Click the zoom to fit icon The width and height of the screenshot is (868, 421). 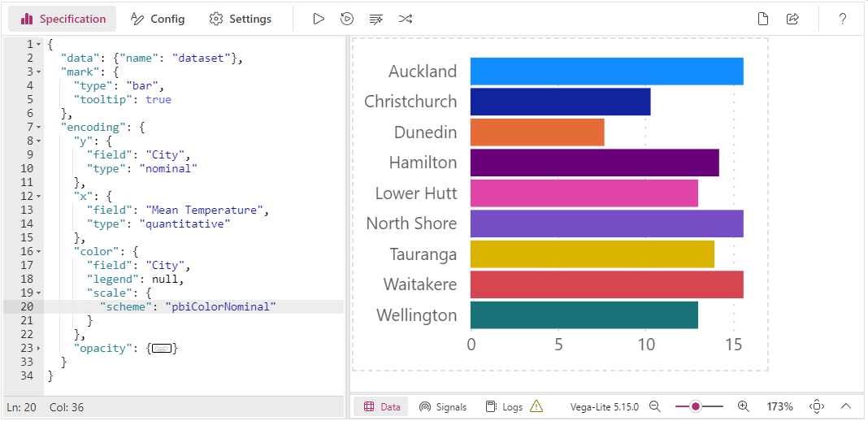(x=817, y=406)
